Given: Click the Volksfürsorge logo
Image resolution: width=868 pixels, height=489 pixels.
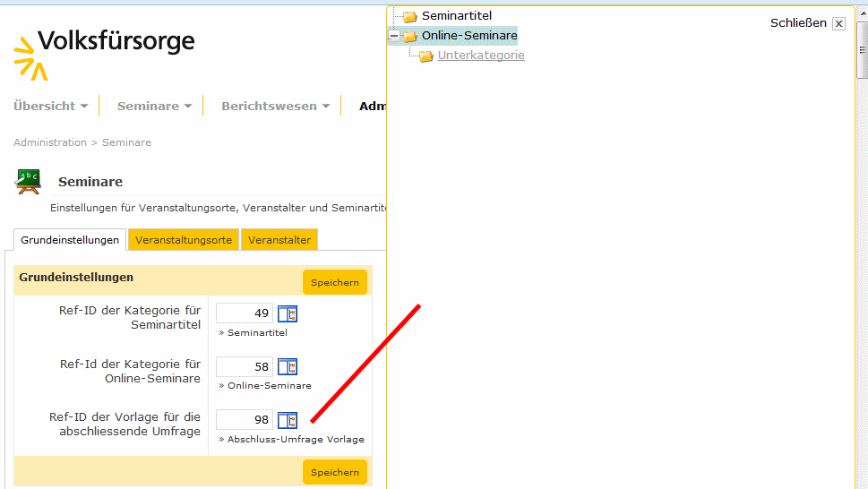Looking at the screenshot, I should point(104,53).
